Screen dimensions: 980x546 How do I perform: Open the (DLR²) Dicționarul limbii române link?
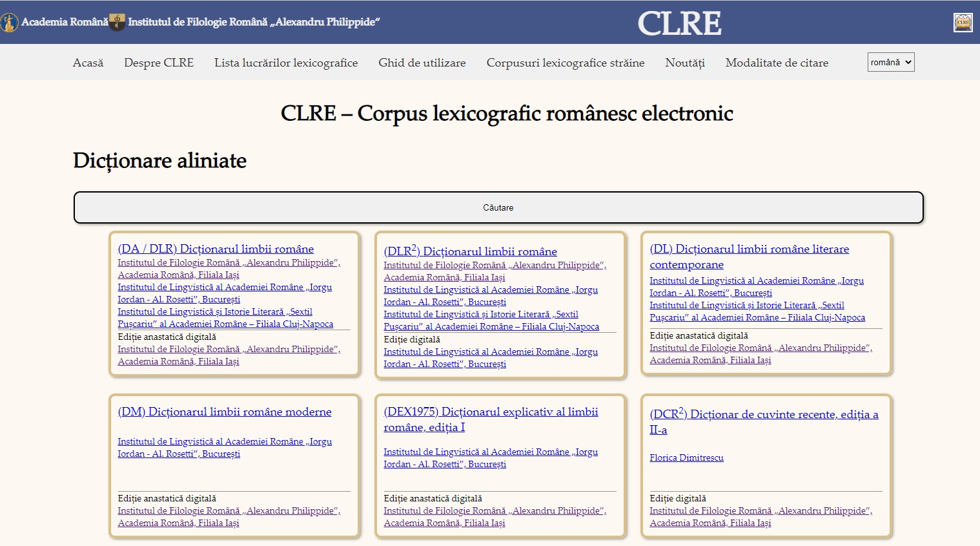470,251
